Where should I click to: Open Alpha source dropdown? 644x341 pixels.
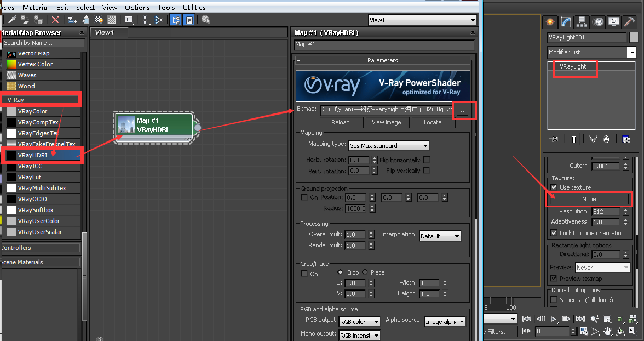click(x=445, y=322)
